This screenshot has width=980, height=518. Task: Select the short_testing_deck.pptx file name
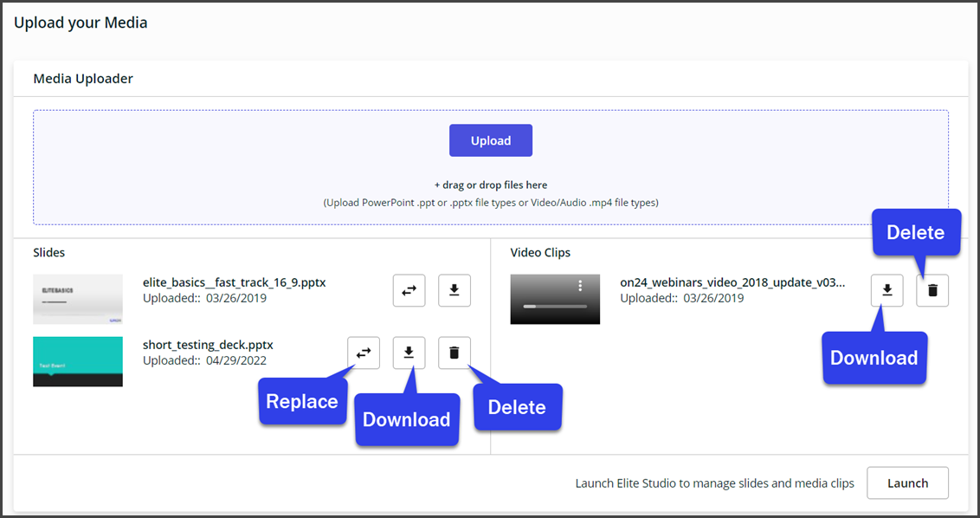(x=208, y=345)
